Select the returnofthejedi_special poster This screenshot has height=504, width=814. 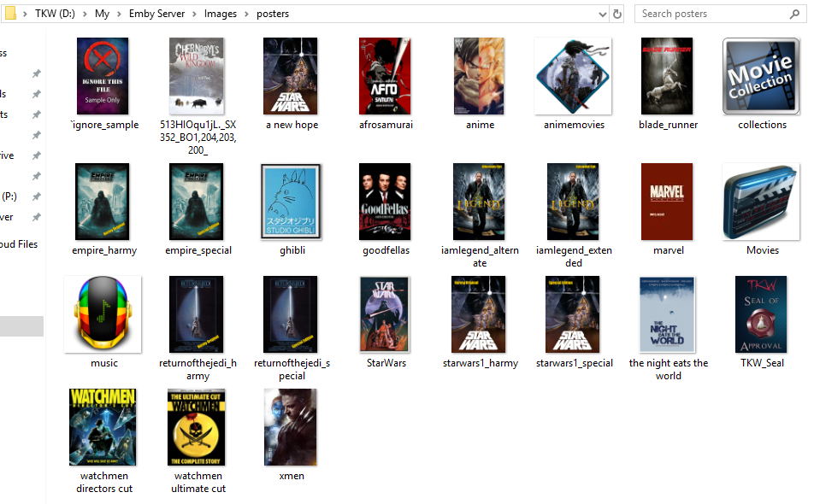pos(290,314)
